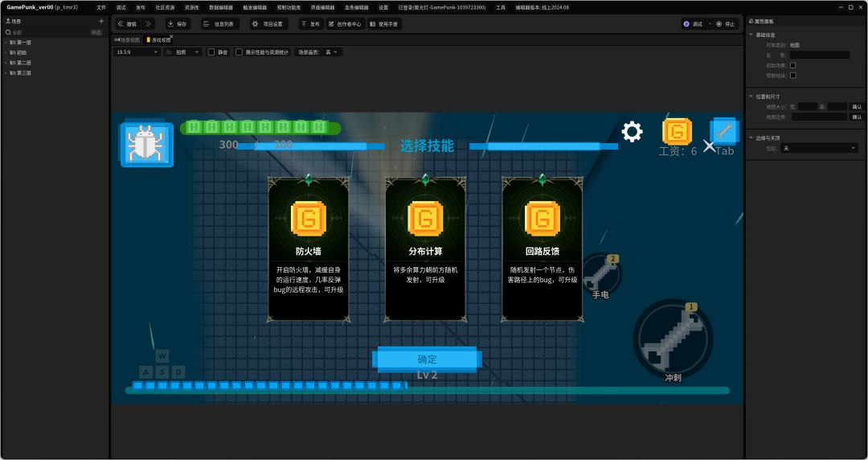
Task: Click the 冲刺 dash skill icon
Action: coord(673,339)
